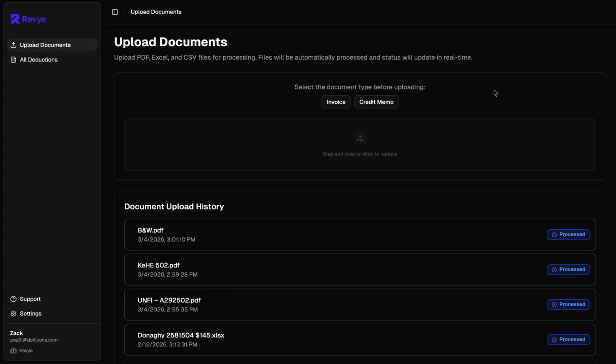Select All Deductions in the sidebar
Viewport: 616px width, 364px height.
38,59
